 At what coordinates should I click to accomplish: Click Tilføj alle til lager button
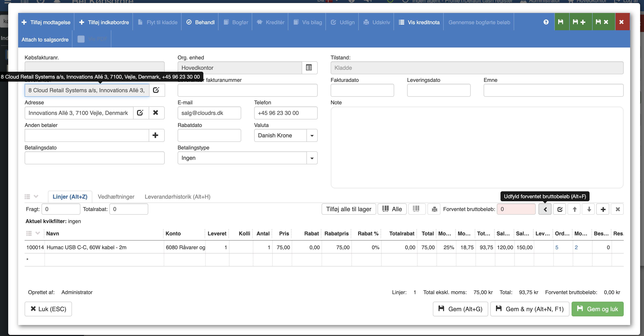click(x=349, y=209)
